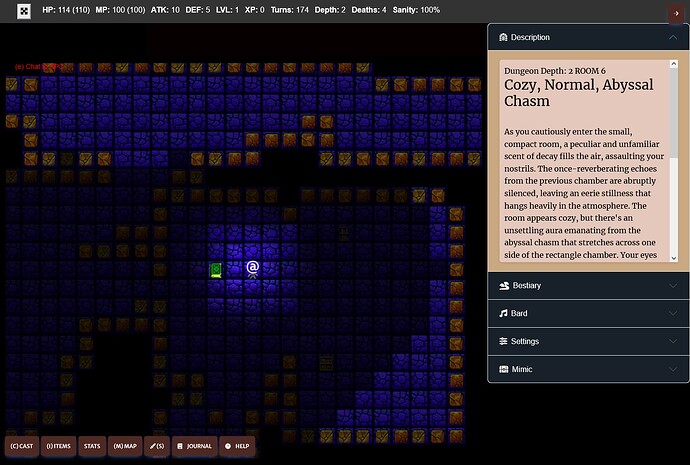The image size is (690, 465).
Task: Click the 'ATK: 10' stat
Action: pos(165,10)
